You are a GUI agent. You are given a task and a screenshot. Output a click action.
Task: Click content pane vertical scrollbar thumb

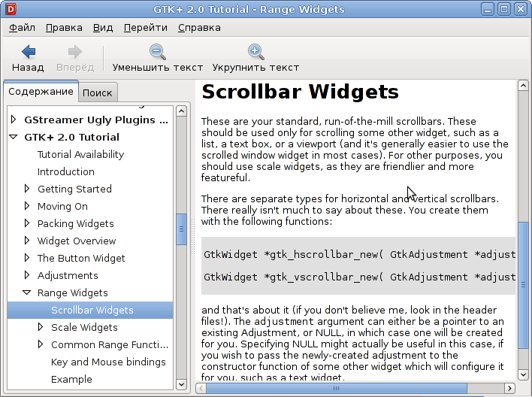point(523,284)
